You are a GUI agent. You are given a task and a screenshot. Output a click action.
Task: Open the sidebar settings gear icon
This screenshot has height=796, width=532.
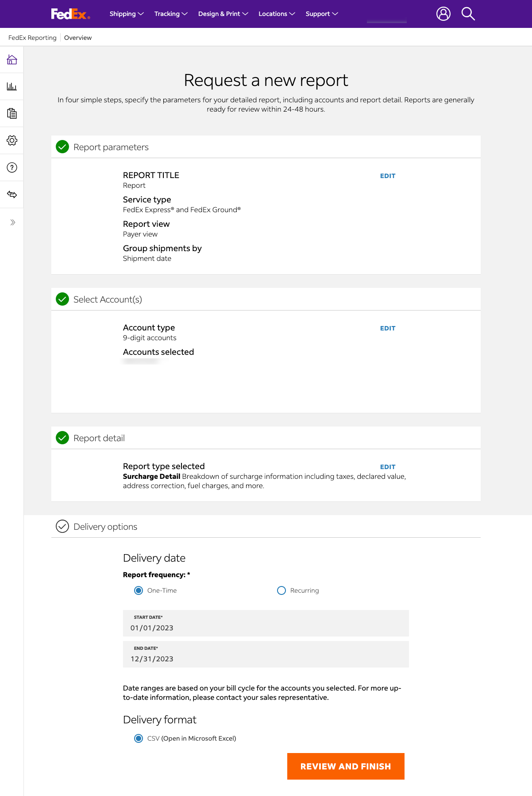click(12, 140)
